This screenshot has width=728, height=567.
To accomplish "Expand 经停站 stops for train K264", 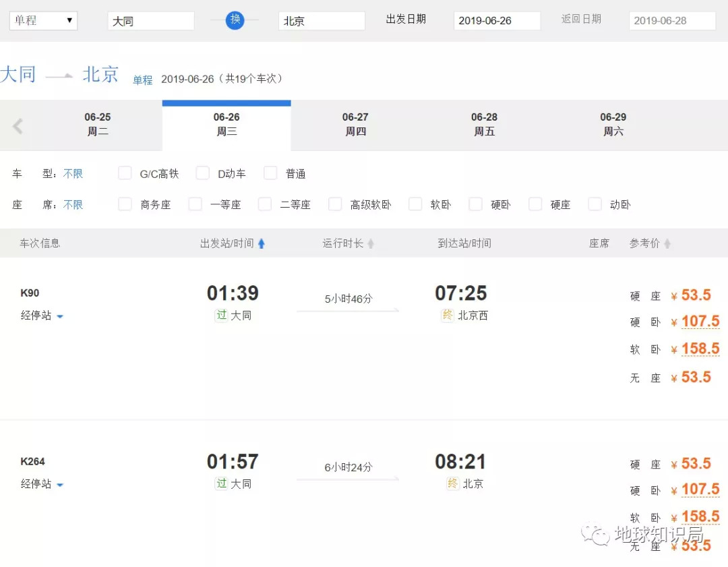I will click(x=42, y=484).
